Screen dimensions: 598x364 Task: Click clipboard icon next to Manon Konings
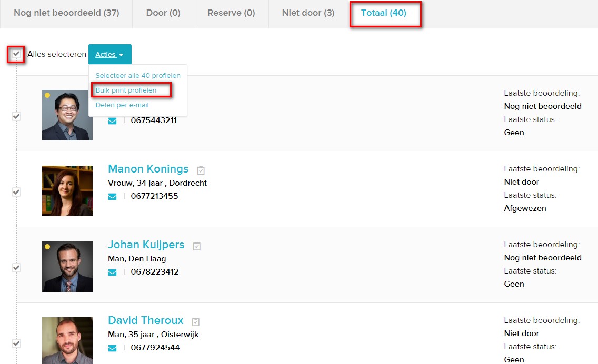click(201, 170)
